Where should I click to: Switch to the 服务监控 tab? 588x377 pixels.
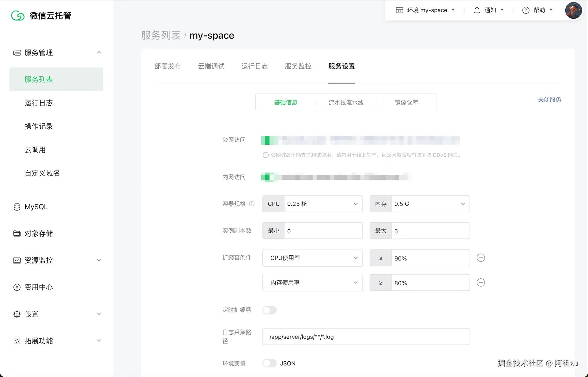coord(298,66)
